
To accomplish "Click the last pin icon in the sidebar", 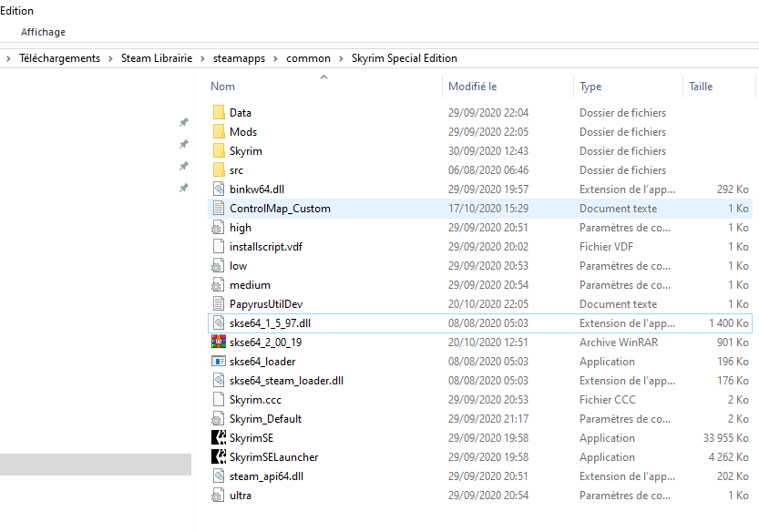I will pyautogui.click(x=183, y=188).
